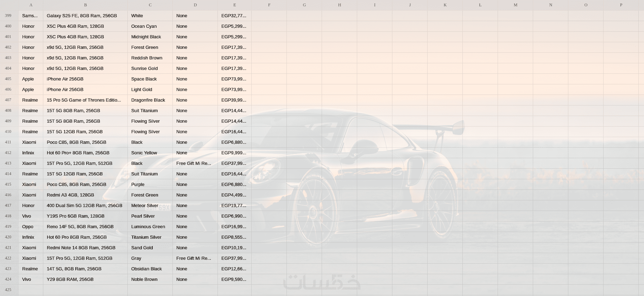Click 'Hot 60 Pro+ 8GB Ram, 256GB' cell
Image resolution: width=644 pixels, height=296 pixels.
86,153
